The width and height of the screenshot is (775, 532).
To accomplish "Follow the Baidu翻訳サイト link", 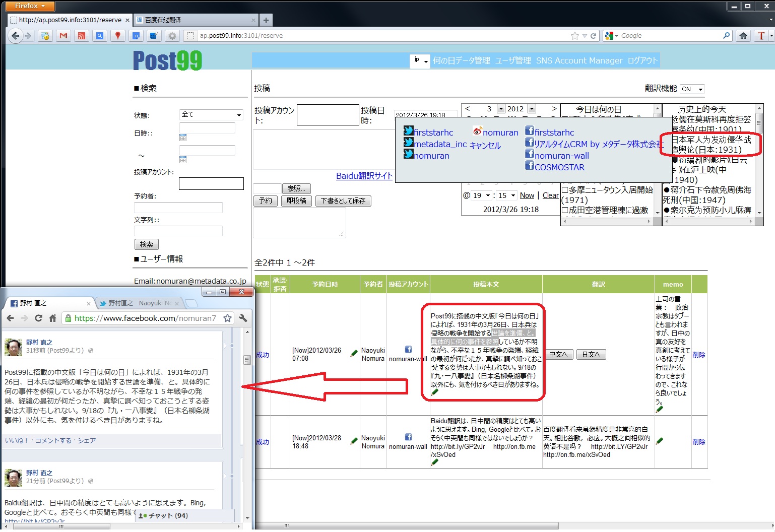I will pyautogui.click(x=364, y=176).
